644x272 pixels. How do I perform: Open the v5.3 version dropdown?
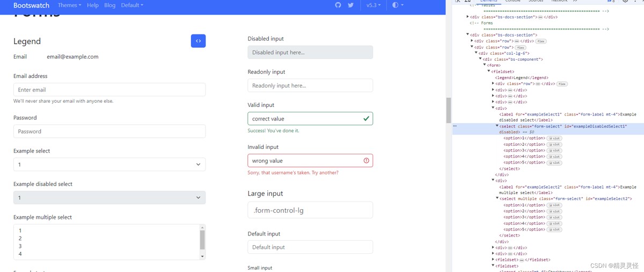[x=374, y=5]
